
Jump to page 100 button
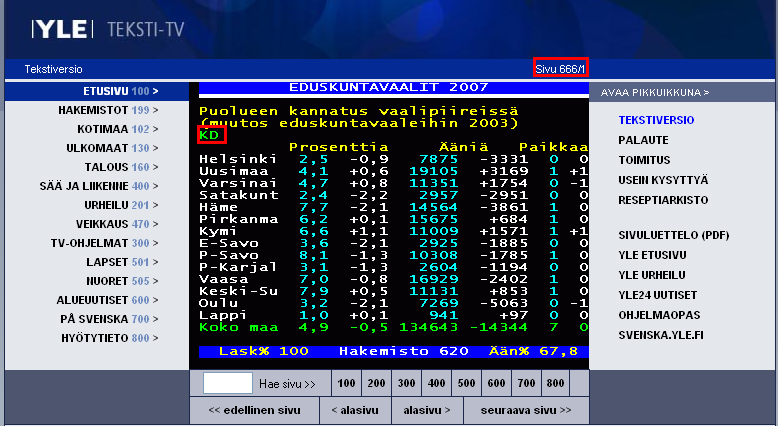point(345,383)
